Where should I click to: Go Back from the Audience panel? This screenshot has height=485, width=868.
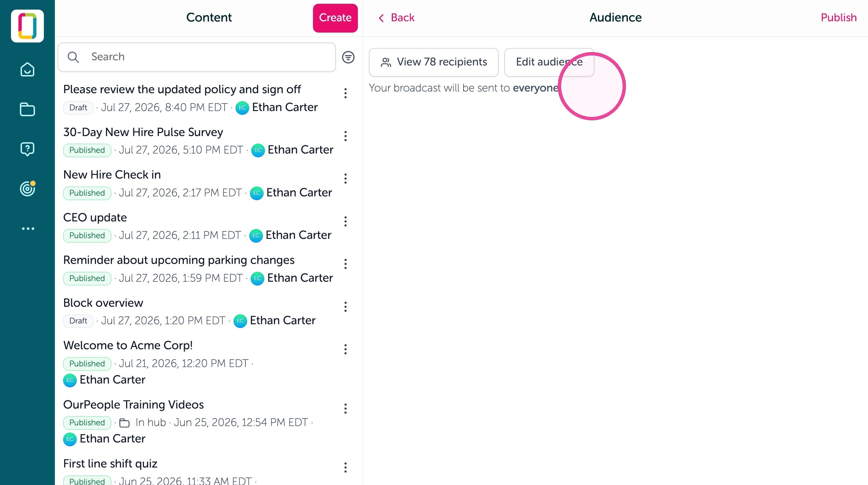click(396, 17)
